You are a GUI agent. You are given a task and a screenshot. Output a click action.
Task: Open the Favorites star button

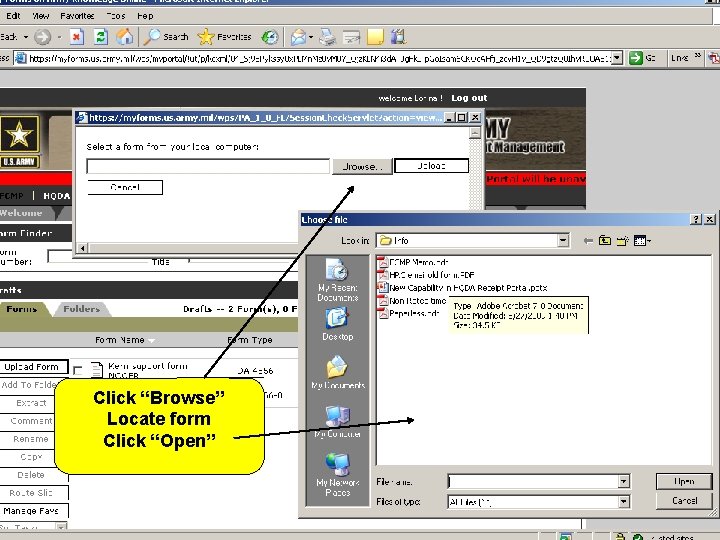[224, 37]
